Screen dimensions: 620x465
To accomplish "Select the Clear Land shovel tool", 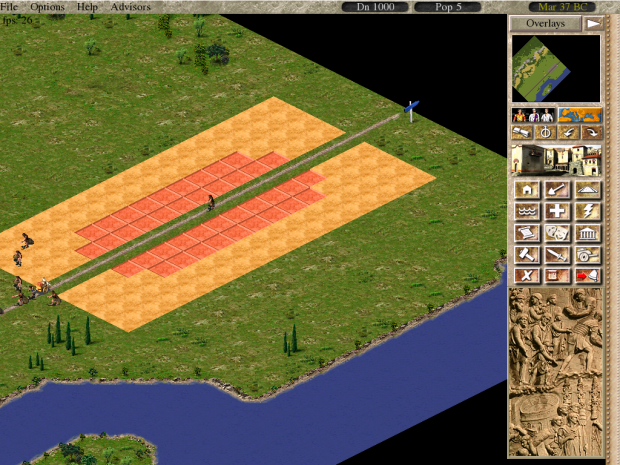I will pos(557,190).
